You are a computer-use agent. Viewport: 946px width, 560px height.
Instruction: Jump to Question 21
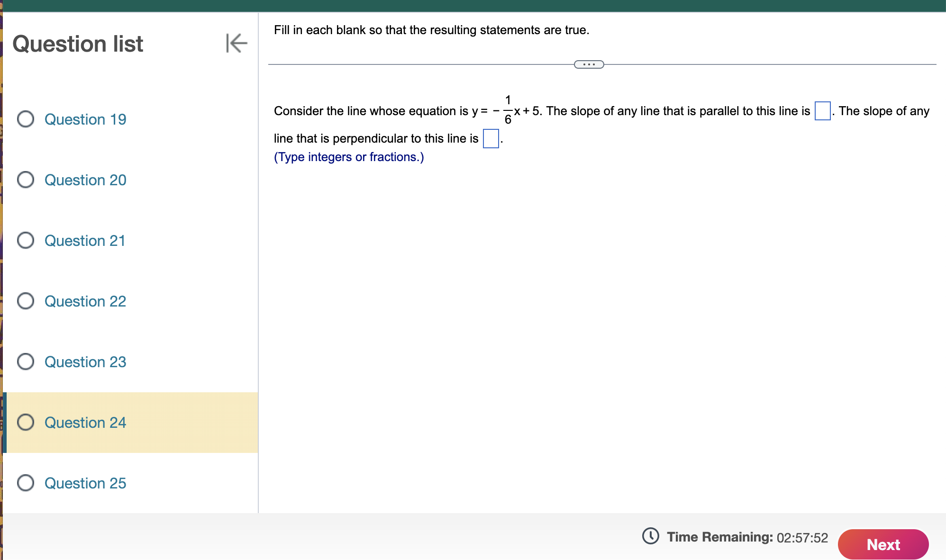[x=85, y=241]
